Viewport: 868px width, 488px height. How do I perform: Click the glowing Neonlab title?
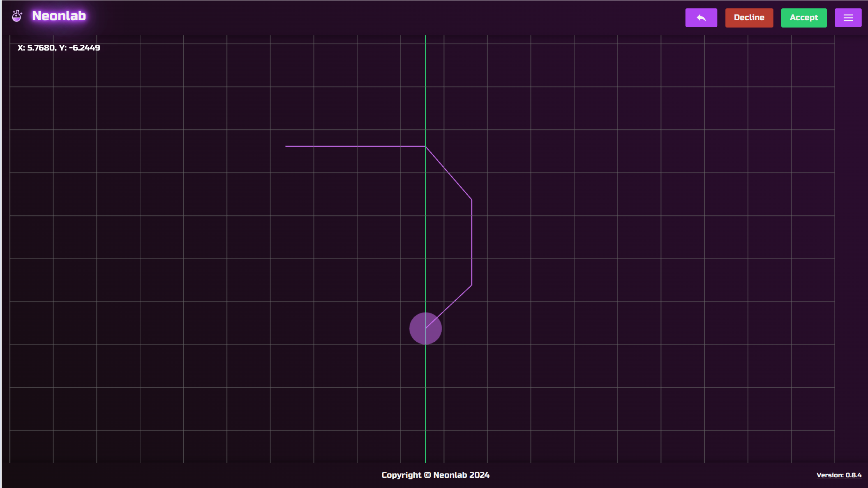click(59, 16)
